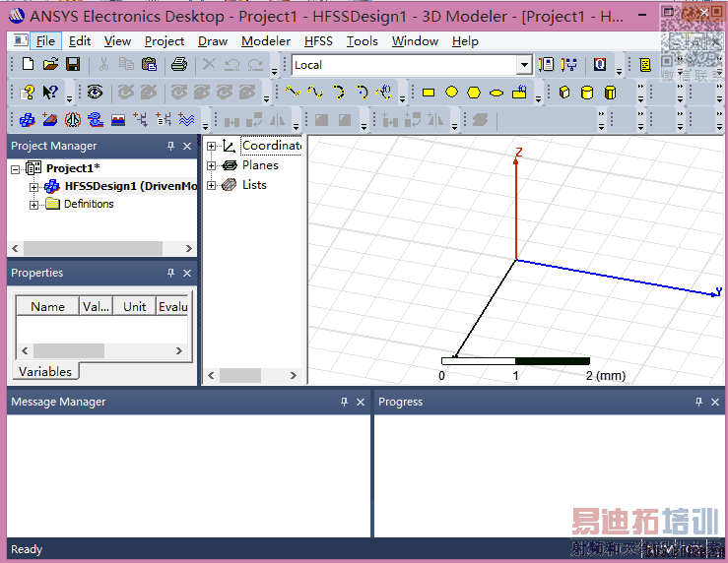Collapse the Project1 tree node
This screenshot has width=728, height=563.
(16, 169)
